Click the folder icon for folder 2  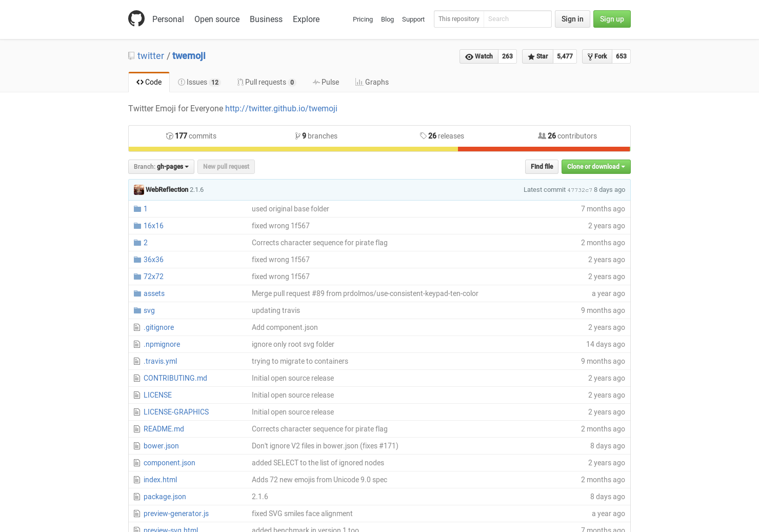(x=137, y=243)
